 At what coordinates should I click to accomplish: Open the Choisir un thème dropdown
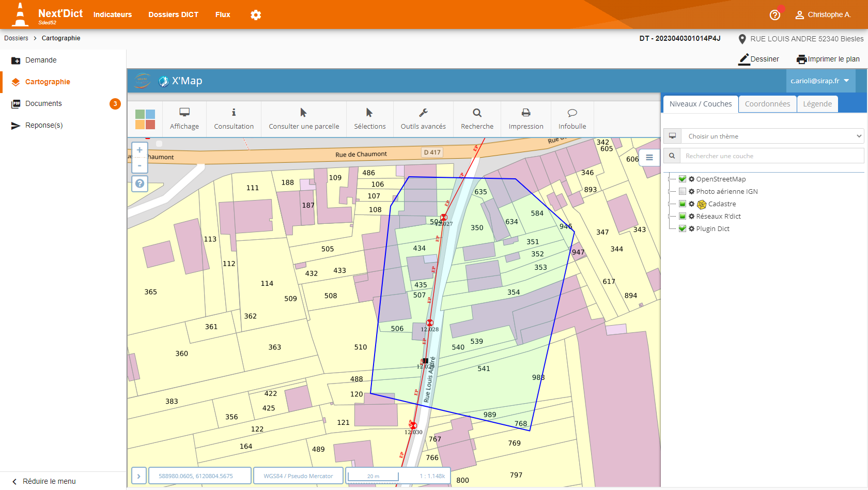(772, 136)
